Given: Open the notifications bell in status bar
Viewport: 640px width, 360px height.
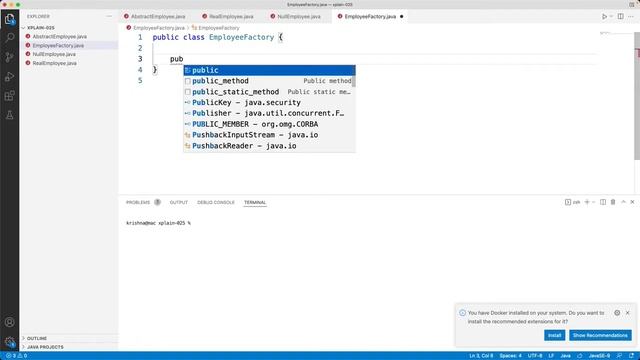Looking at the screenshot, I should click(x=631, y=356).
